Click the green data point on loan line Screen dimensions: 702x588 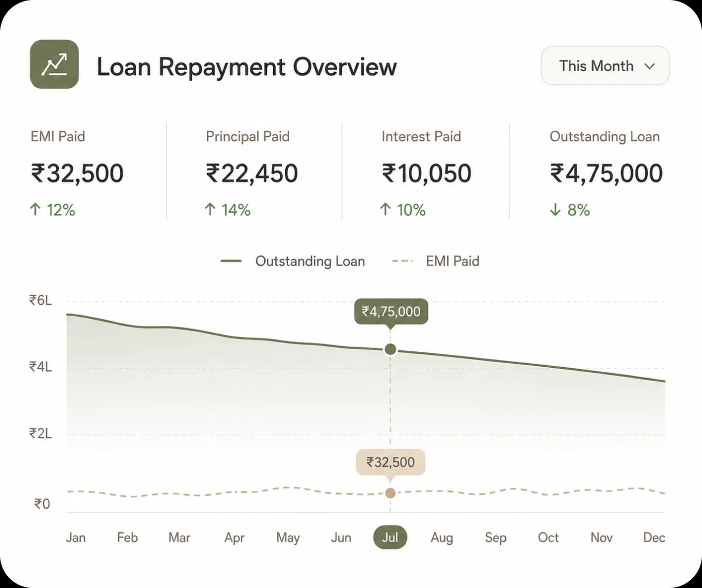[390, 349]
